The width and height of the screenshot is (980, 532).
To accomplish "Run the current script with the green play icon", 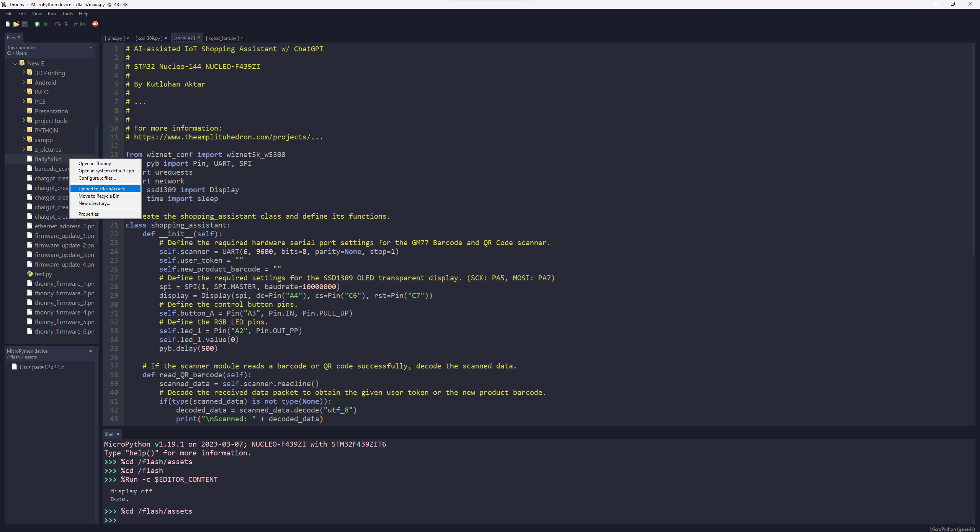I will click(x=37, y=24).
